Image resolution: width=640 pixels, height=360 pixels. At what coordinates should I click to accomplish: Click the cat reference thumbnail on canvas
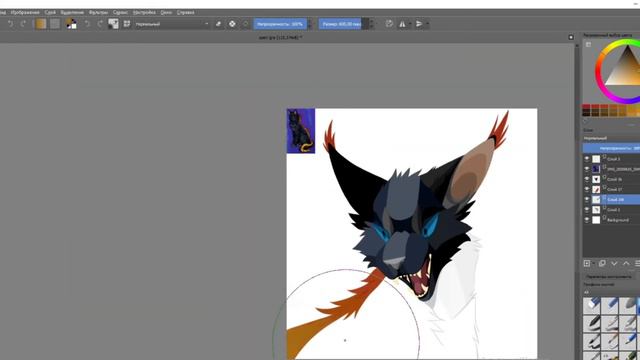point(301,131)
